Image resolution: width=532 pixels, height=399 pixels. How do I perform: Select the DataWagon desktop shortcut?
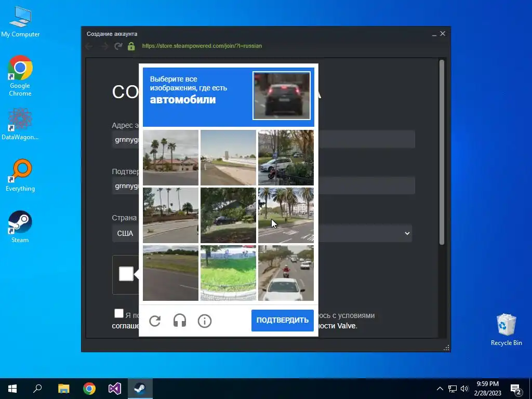pos(20,124)
